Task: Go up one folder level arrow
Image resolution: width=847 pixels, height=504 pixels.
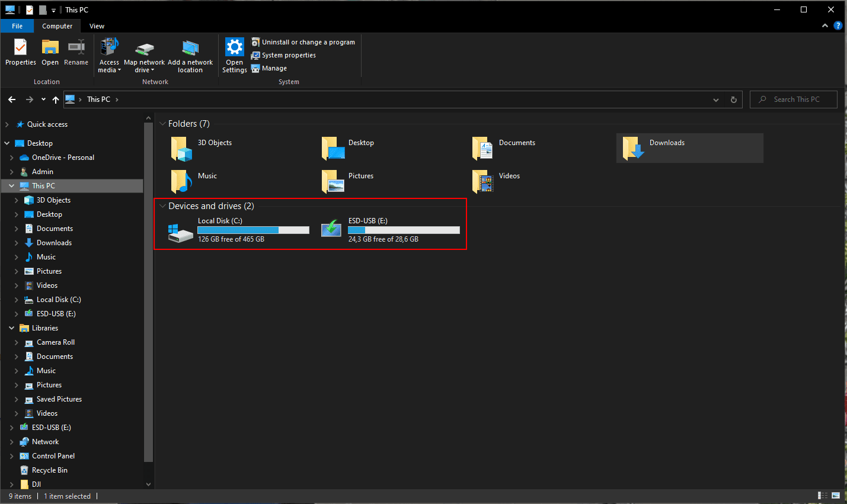Action: tap(56, 99)
